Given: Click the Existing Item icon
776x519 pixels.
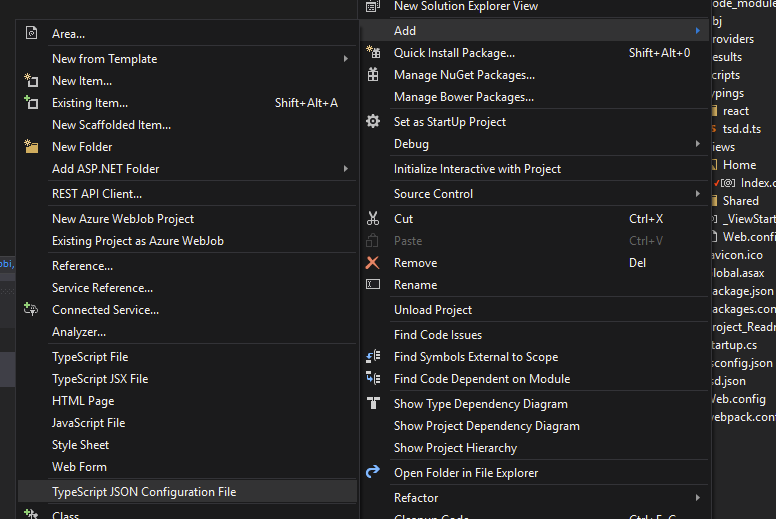Looking at the screenshot, I should [x=31, y=102].
